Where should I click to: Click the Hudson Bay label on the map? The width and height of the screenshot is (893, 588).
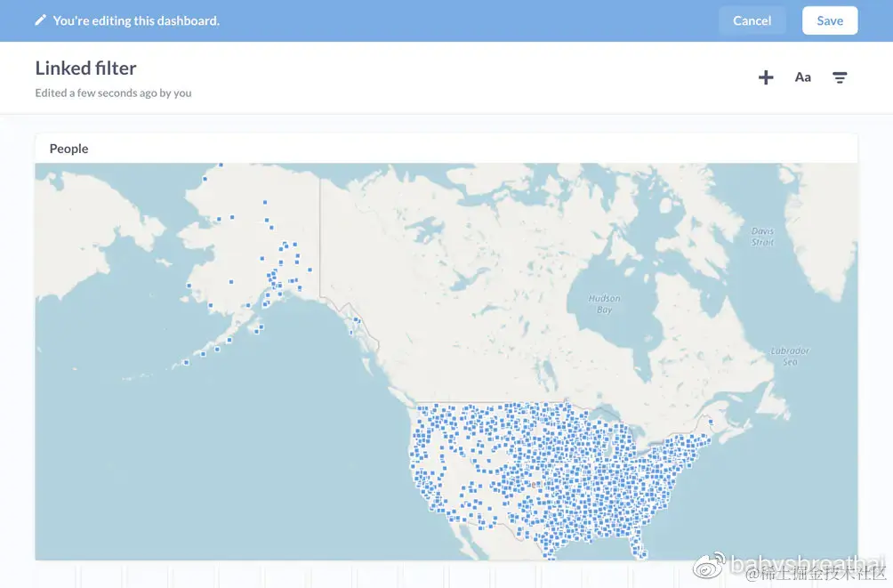pos(604,303)
